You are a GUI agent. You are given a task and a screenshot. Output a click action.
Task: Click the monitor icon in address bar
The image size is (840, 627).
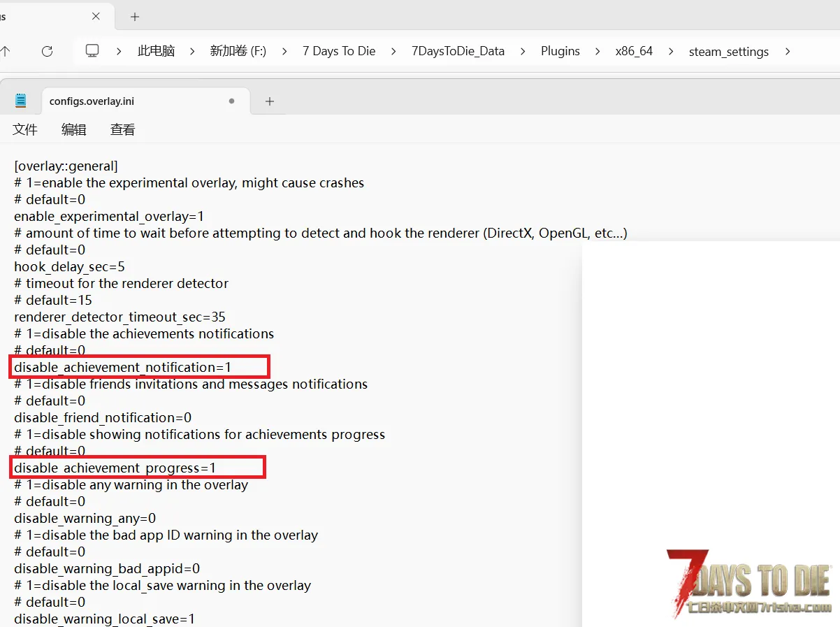click(x=92, y=51)
